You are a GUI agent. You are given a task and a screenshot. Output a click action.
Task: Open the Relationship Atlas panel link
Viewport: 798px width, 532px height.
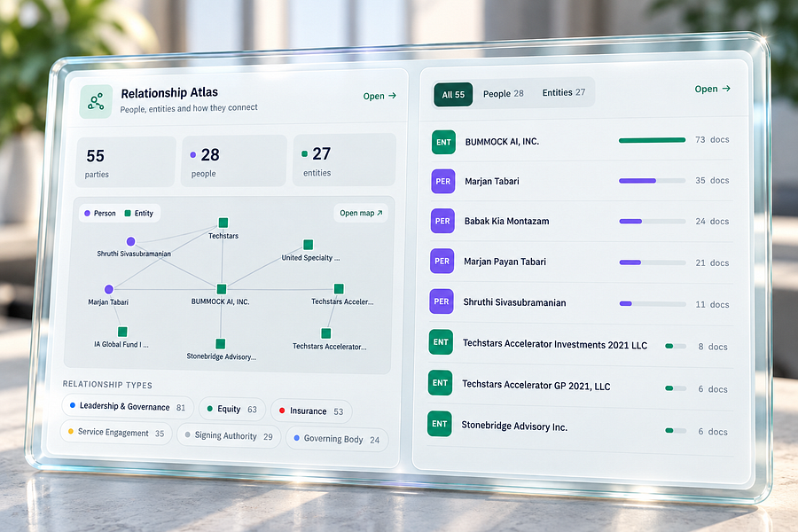[x=379, y=96]
